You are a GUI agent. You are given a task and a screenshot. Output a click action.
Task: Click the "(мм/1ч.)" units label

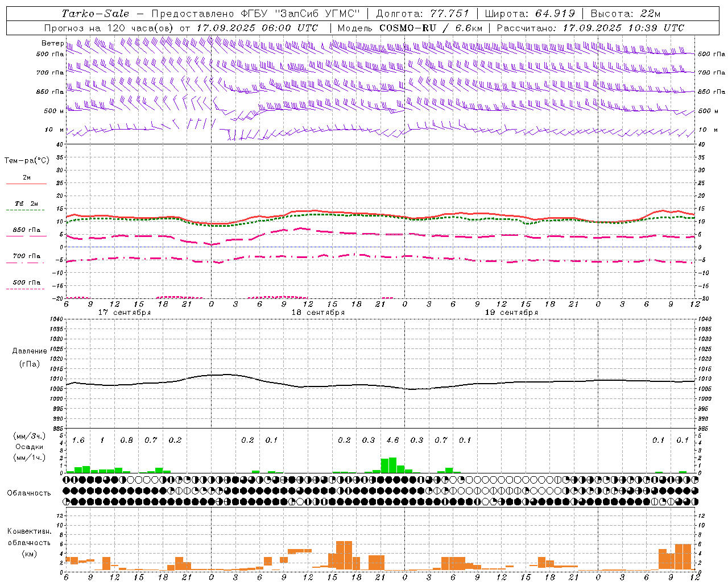(x=30, y=458)
